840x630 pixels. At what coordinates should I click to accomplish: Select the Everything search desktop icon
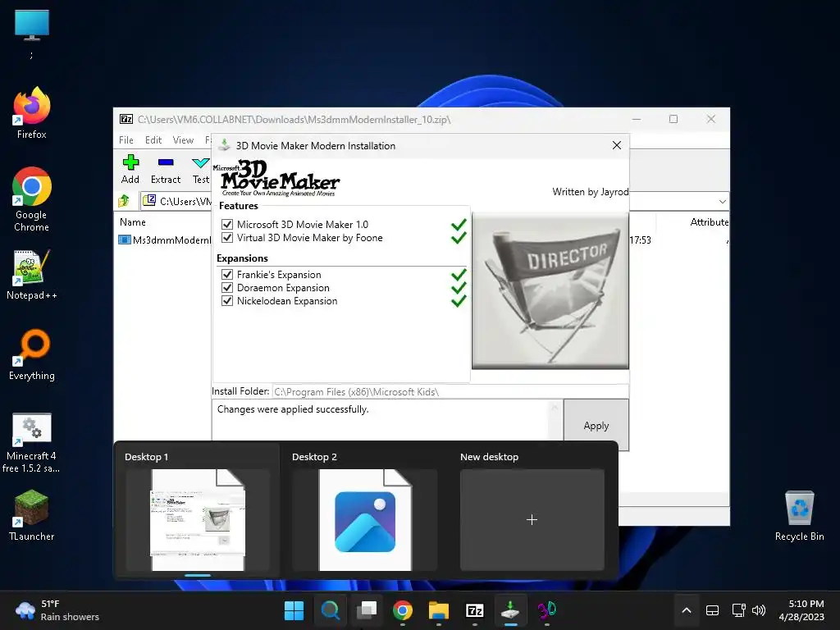(x=32, y=354)
